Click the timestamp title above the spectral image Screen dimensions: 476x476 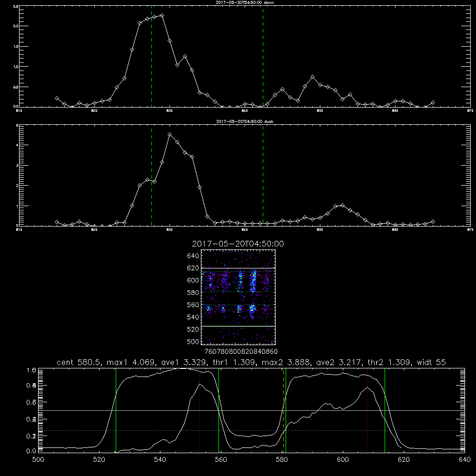(238, 244)
